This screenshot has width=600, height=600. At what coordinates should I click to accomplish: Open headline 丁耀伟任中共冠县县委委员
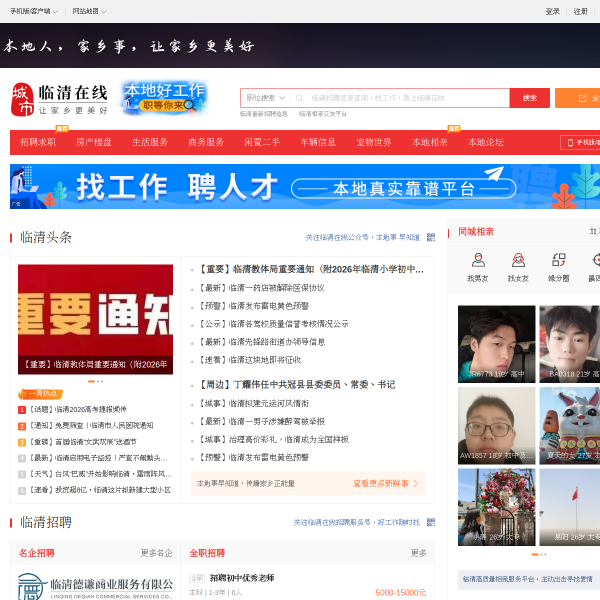pos(297,385)
